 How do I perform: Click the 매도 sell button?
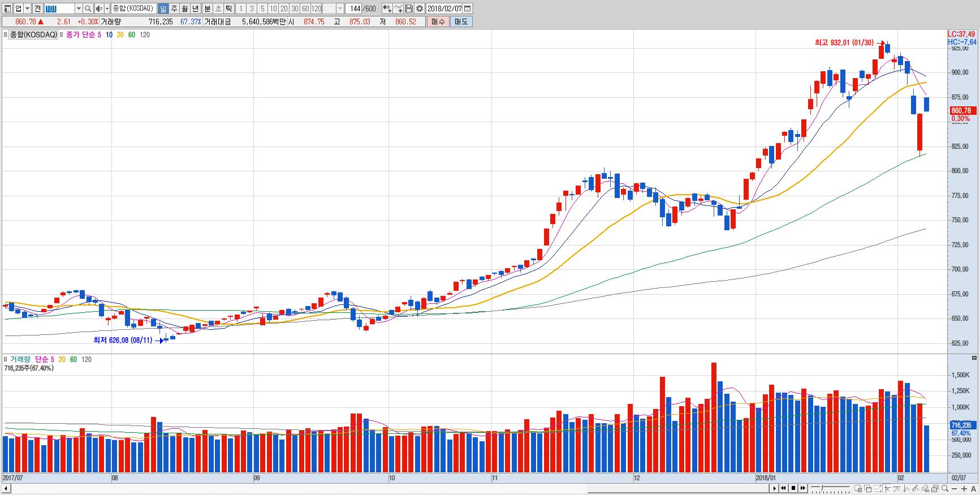[x=461, y=21]
